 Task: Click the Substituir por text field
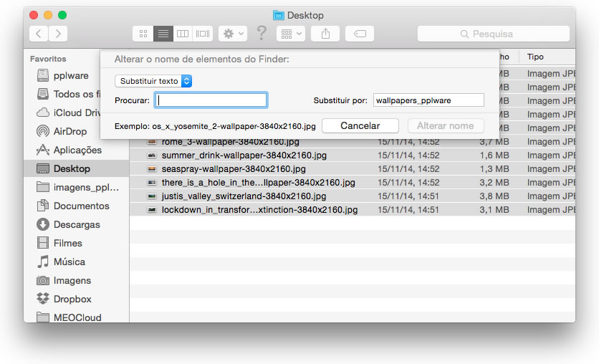point(428,100)
